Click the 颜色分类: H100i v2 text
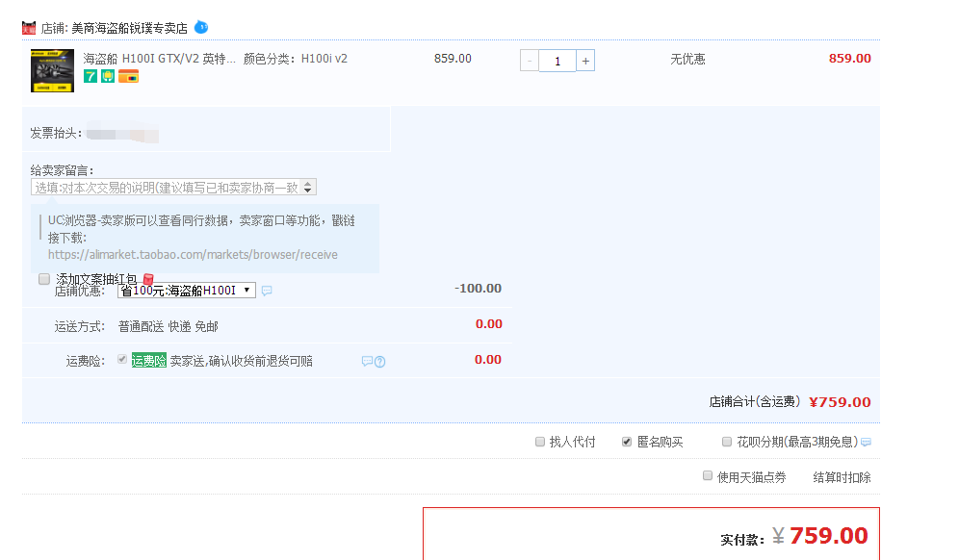This screenshot has width=959, height=560. tap(296, 59)
